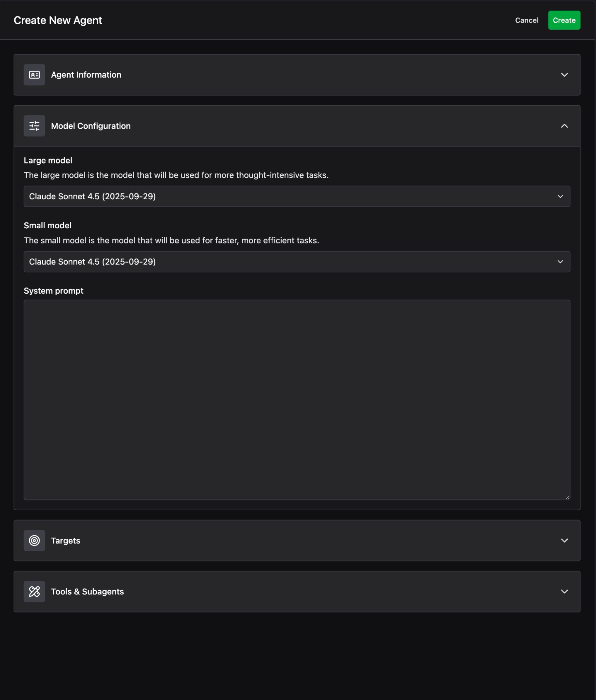Grab the System prompt resize handle

click(x=567, y=497)
